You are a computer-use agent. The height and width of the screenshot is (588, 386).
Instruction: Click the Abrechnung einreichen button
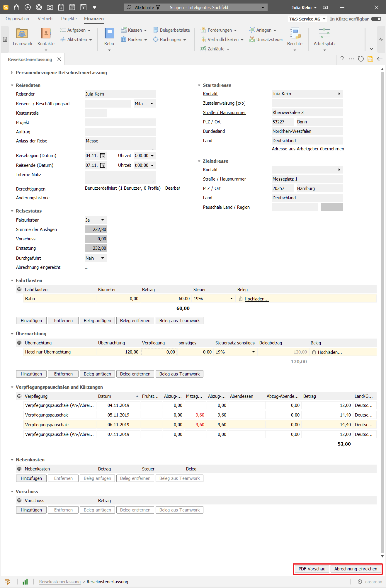(x=356, y=569)
